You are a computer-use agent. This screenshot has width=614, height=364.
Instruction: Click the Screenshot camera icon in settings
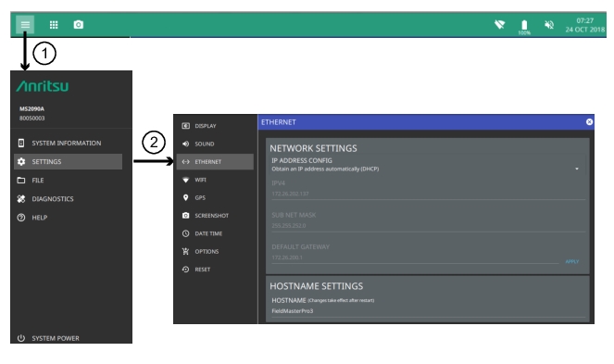coord(185,216)
